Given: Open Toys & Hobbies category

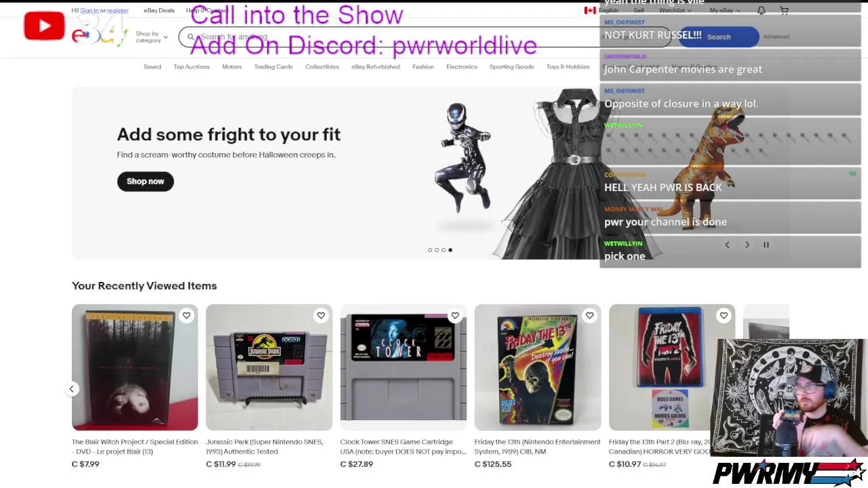Looking at the screenshot, I should click(x=568, y=66).
